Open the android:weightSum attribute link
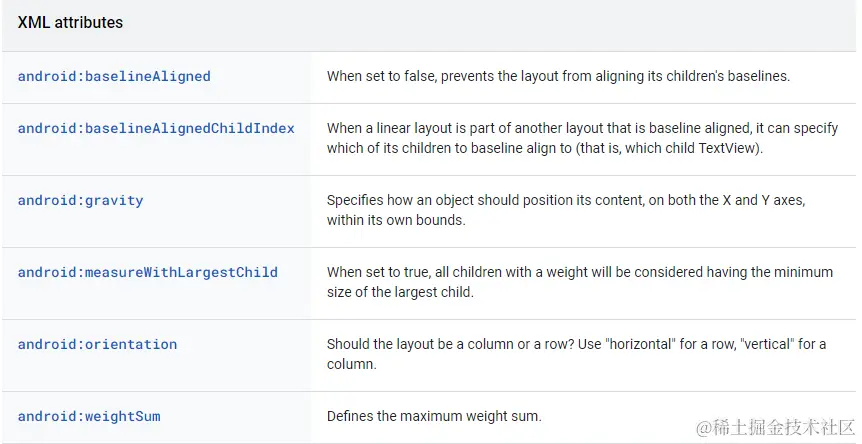This screenshot has height=444, width=862. coord(89,416)
